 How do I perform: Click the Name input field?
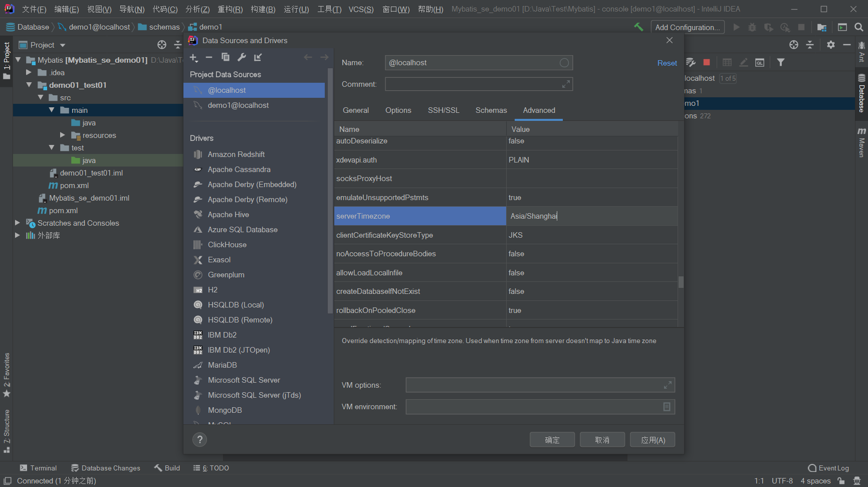(x=479, y=63)
